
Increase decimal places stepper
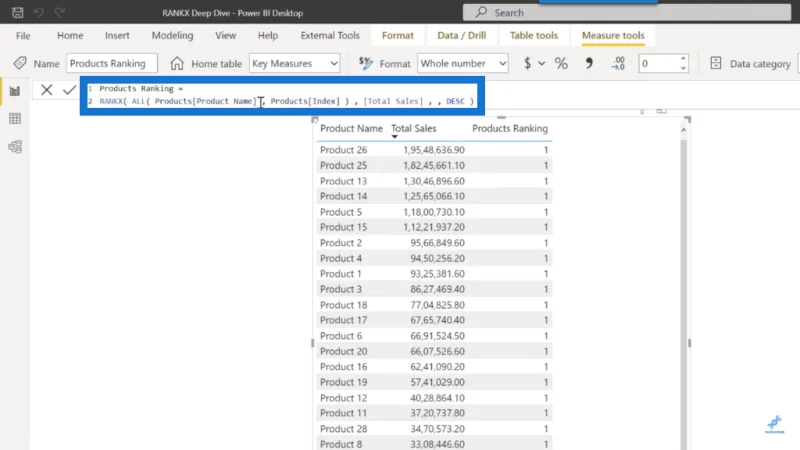pyautogui.click(x=683, y=59)
